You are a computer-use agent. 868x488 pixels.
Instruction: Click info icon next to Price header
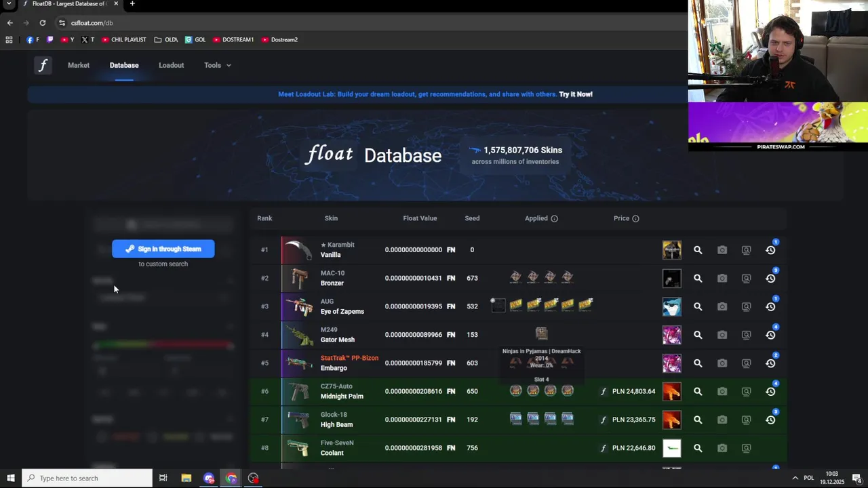pyautogui.click(x=635, y=218)
